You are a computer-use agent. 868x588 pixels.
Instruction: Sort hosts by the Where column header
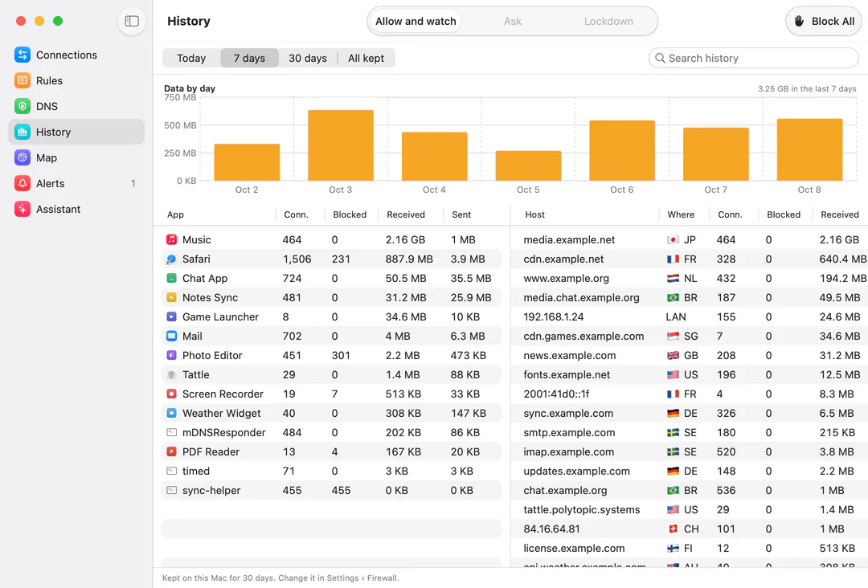click(681, 214)
